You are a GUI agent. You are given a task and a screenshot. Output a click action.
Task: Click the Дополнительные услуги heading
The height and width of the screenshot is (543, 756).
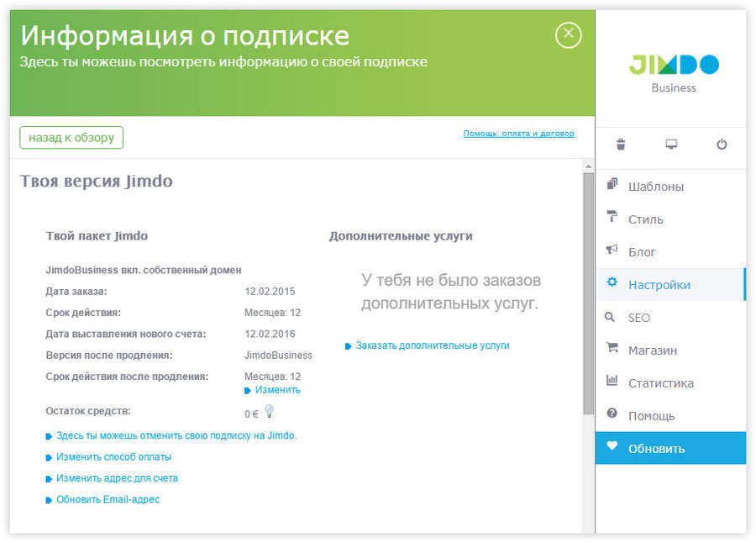401,236
